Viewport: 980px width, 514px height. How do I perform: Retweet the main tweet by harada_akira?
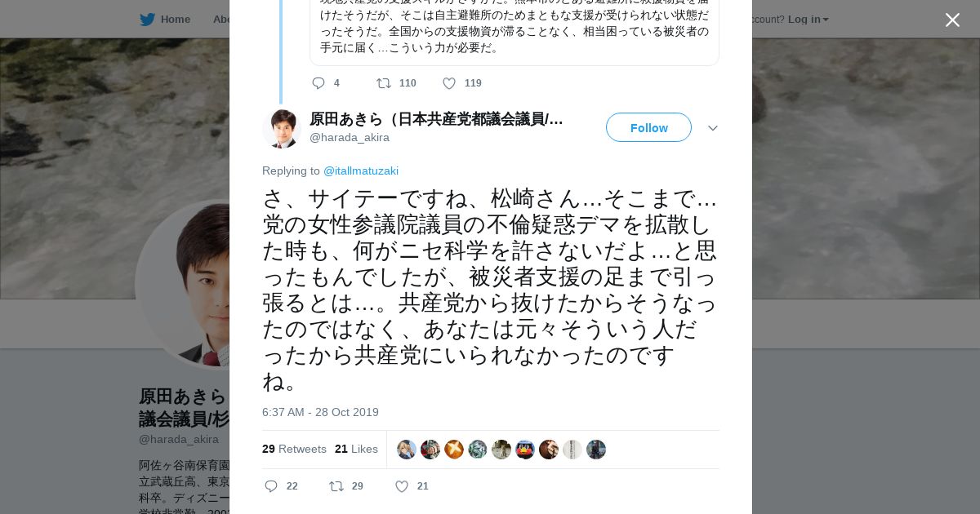pyautogui.click(x=336, y=486)
